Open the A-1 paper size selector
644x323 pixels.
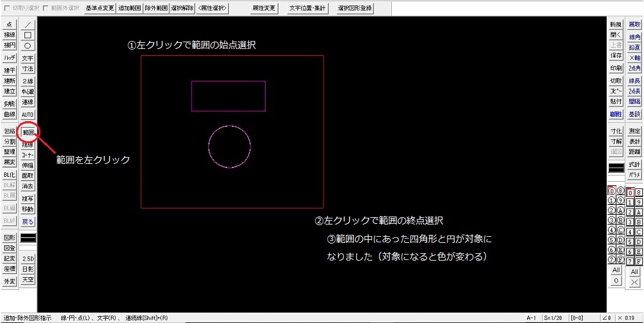click(x=531, y=318)
